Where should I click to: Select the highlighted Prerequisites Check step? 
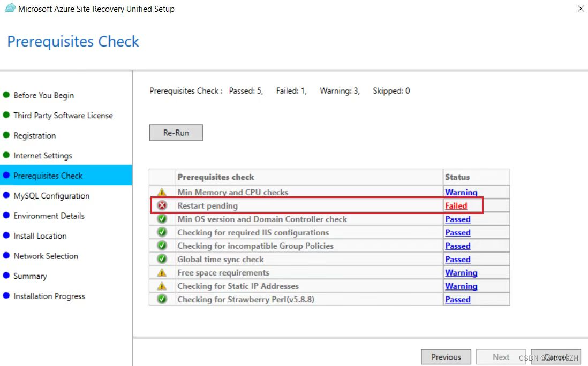coord(66,176)
